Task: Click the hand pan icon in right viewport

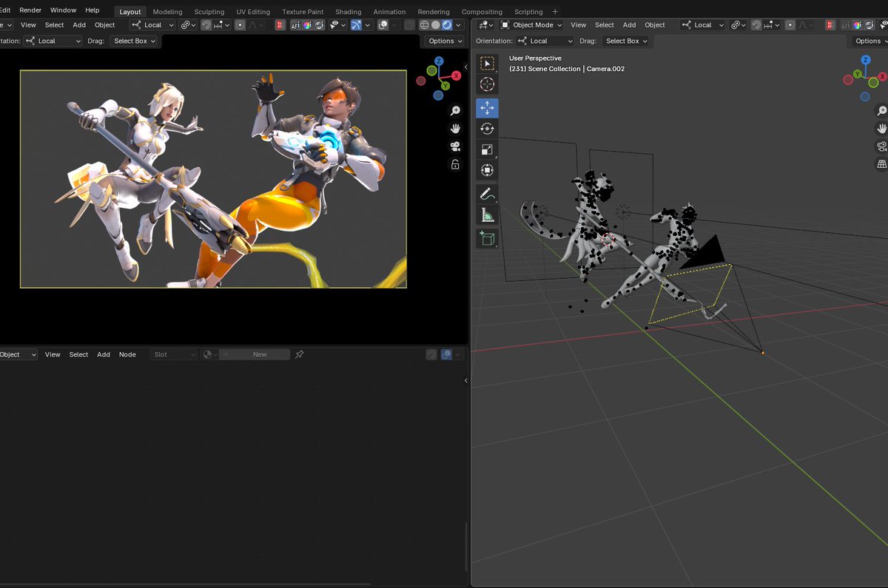Action: tap(881, 129)
